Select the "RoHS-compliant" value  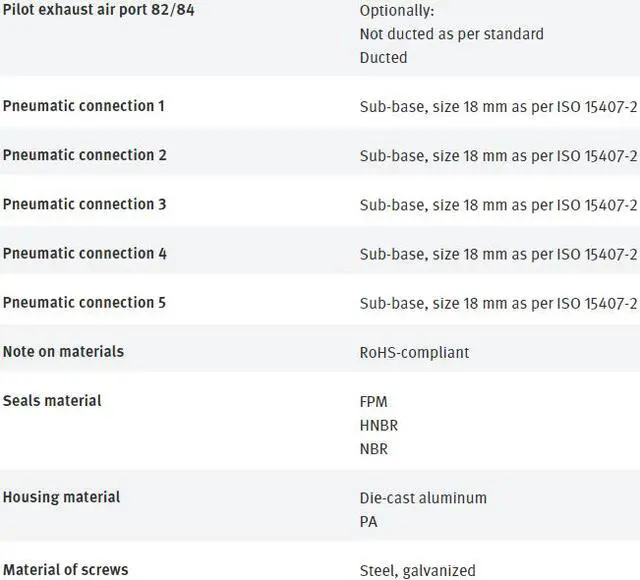click(x=414, y=352)
